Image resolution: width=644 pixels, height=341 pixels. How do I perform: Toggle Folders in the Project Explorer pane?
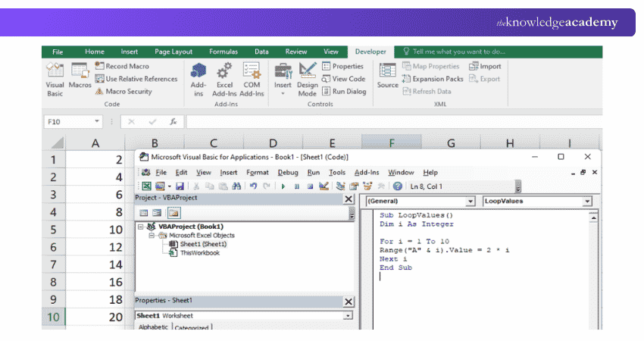tap(174, 213)
